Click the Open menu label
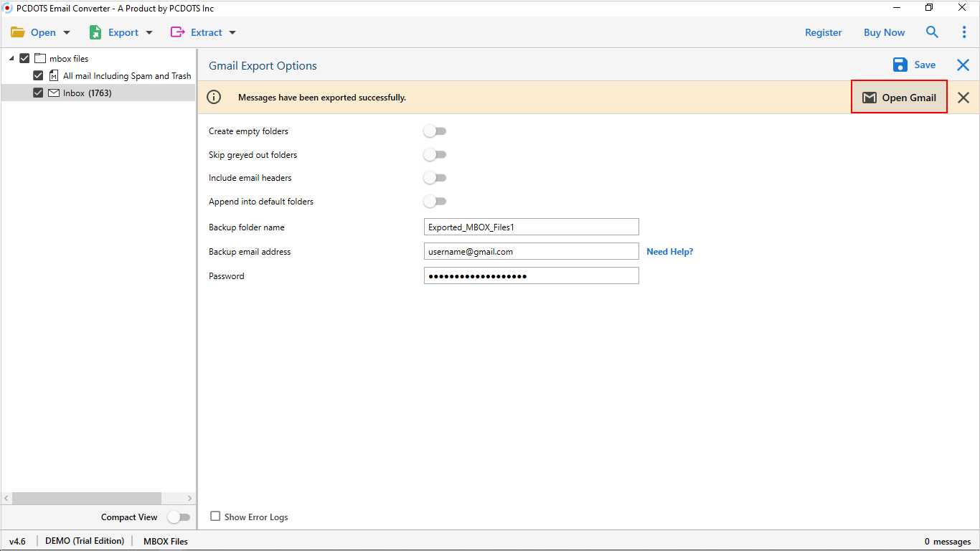980x551 pixels. [x=43, y=32]
